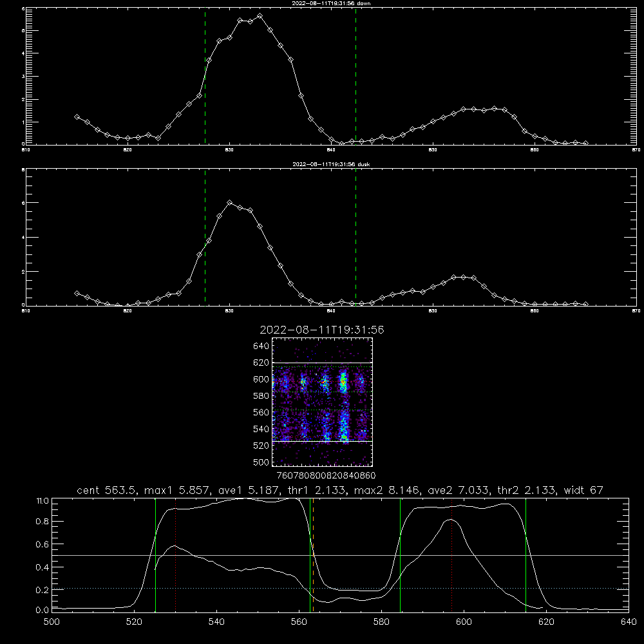Click the right green dashed line in dawn plot

(355, 76)
